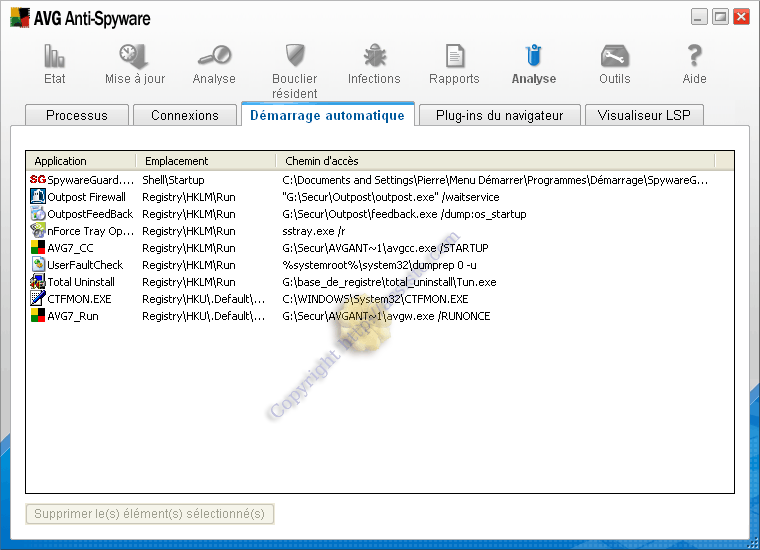Click Registry\HKU\.Default cell in CTFMON.EXE row
The image size is (760, 550).
click(x=204, y=299)
